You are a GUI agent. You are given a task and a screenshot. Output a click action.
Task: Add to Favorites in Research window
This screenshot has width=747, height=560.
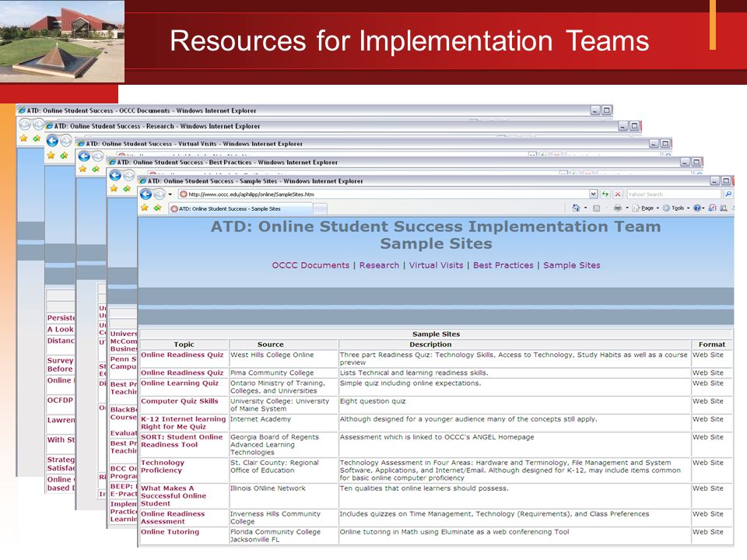[63, 156]
